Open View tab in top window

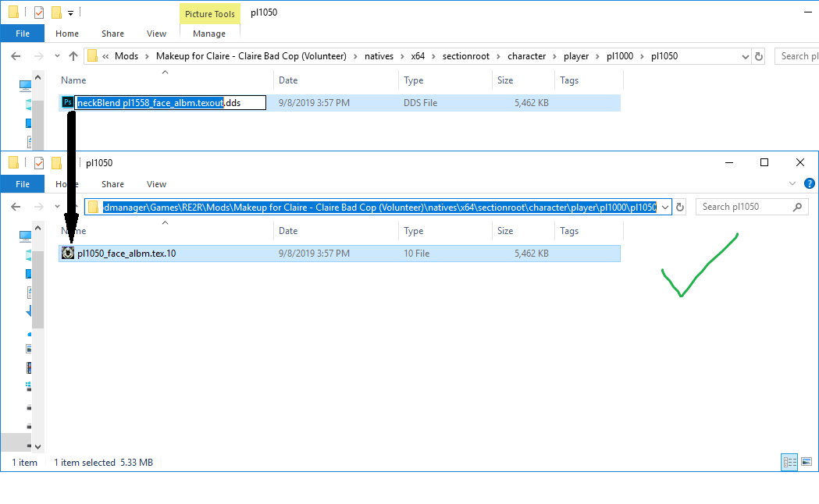coord(156,34)
